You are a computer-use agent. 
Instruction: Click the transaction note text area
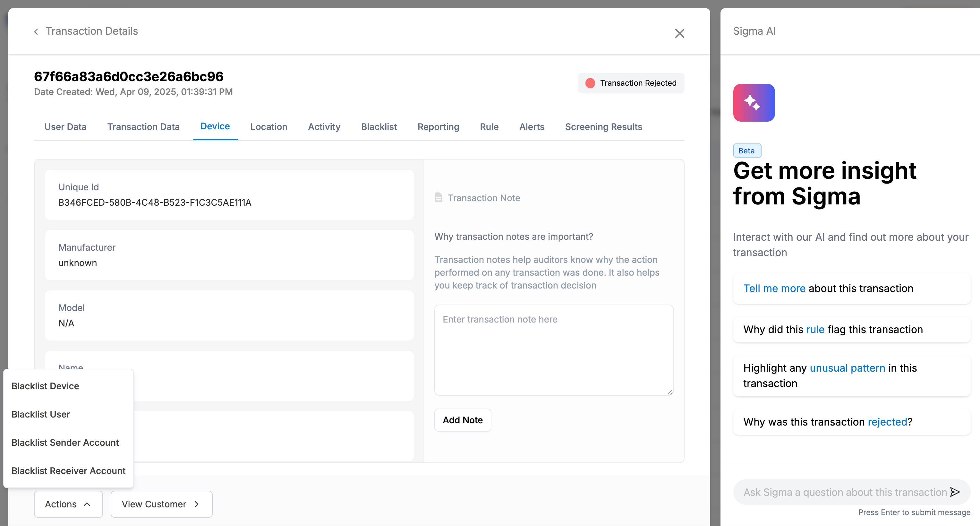554,349
